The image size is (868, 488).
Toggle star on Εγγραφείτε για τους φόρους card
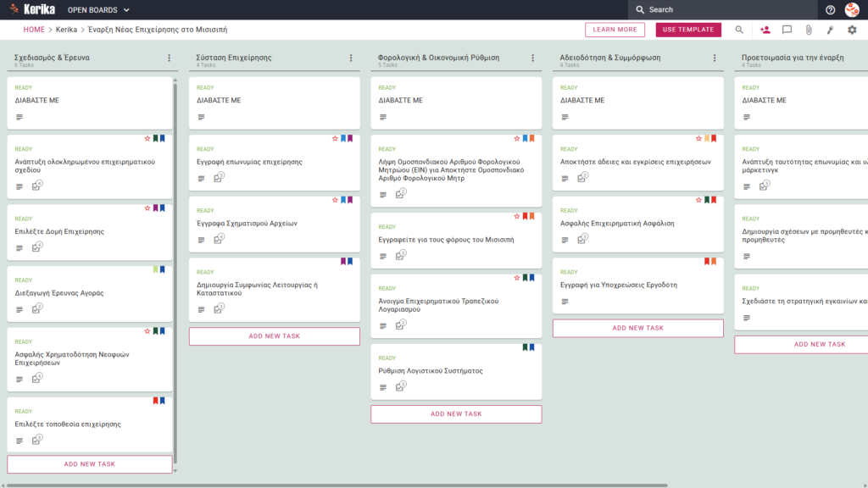click(517, 216)
